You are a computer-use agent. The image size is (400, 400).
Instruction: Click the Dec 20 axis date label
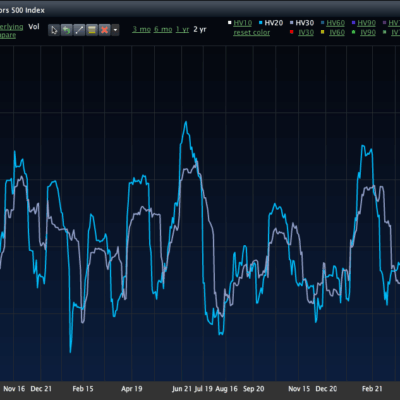(x=326, y=389)
